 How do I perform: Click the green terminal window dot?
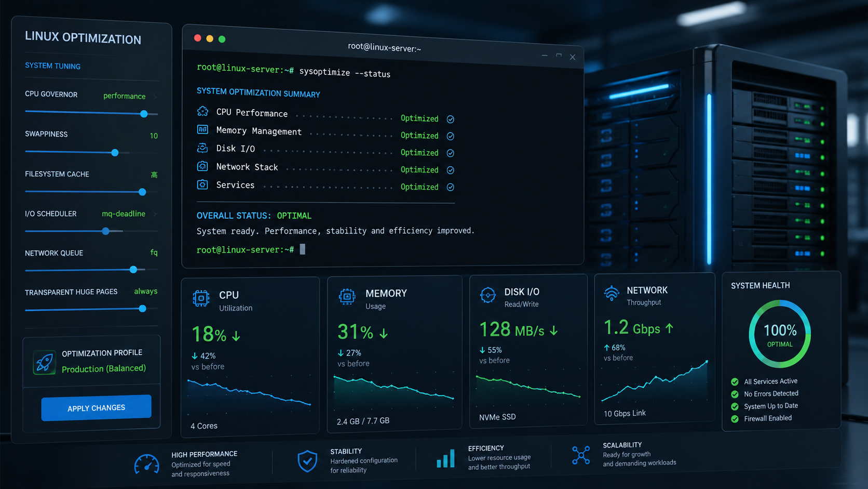(x=222, y=39)
